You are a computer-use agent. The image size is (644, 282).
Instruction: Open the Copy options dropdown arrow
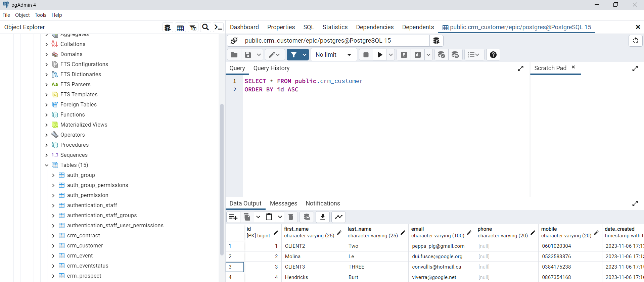click(x=258, y=217)
